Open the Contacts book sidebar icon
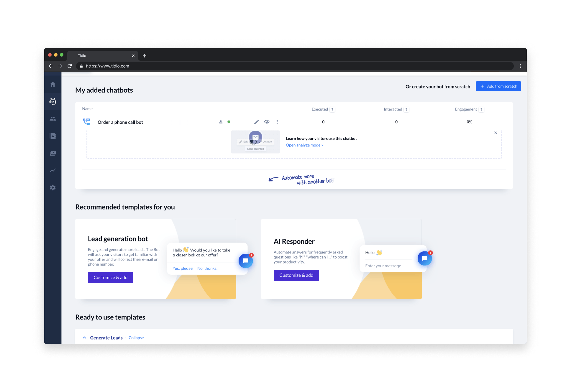This screenshot has height=392, width=571. coord(53,136)
